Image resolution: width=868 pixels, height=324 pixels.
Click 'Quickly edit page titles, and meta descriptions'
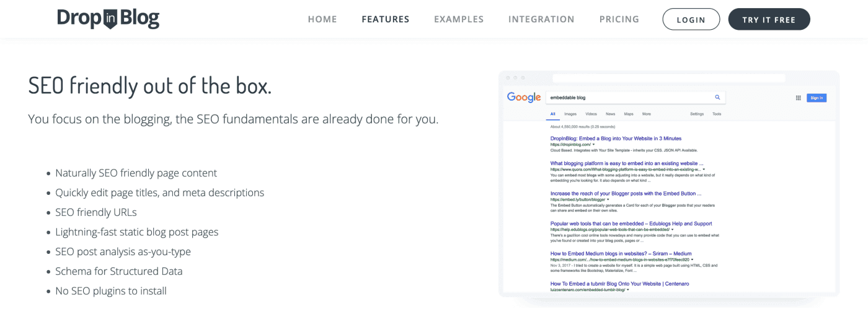click(160, 193)
